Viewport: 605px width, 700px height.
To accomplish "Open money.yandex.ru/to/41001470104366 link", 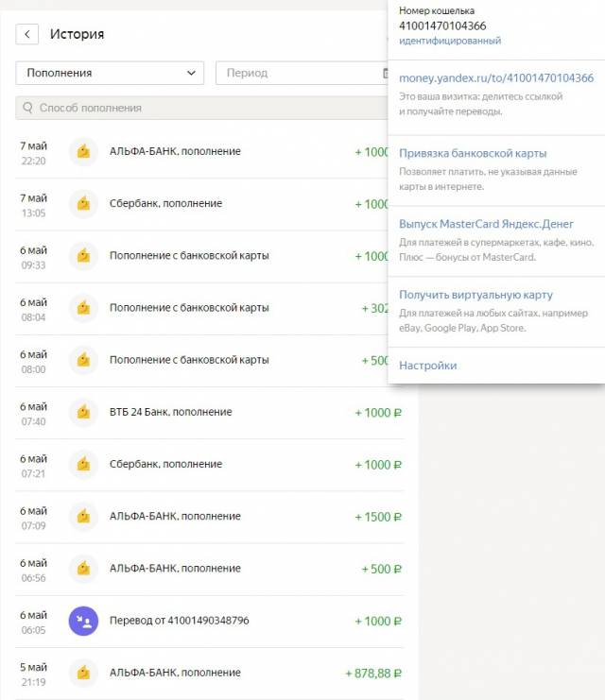I will pyautogui.click(x=496, y=78).
